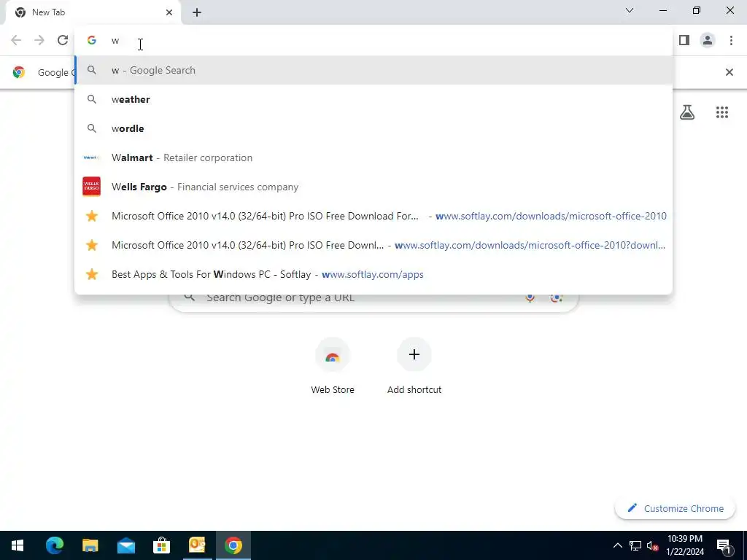Click the Wells Fargo logo icon
This screenshot has width=747, height=560.
tap(91, 187)
